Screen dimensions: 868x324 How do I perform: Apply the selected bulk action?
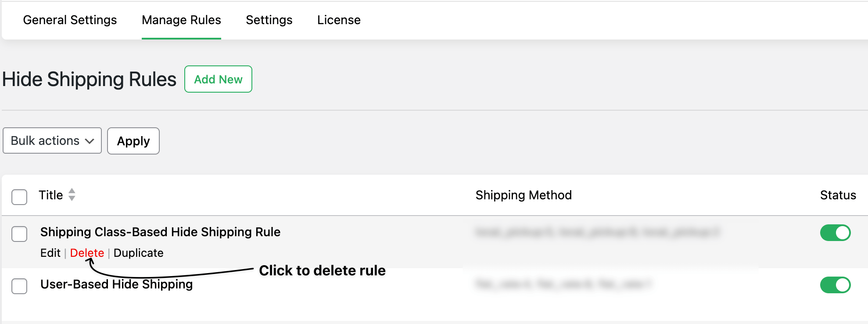point(133,141)
